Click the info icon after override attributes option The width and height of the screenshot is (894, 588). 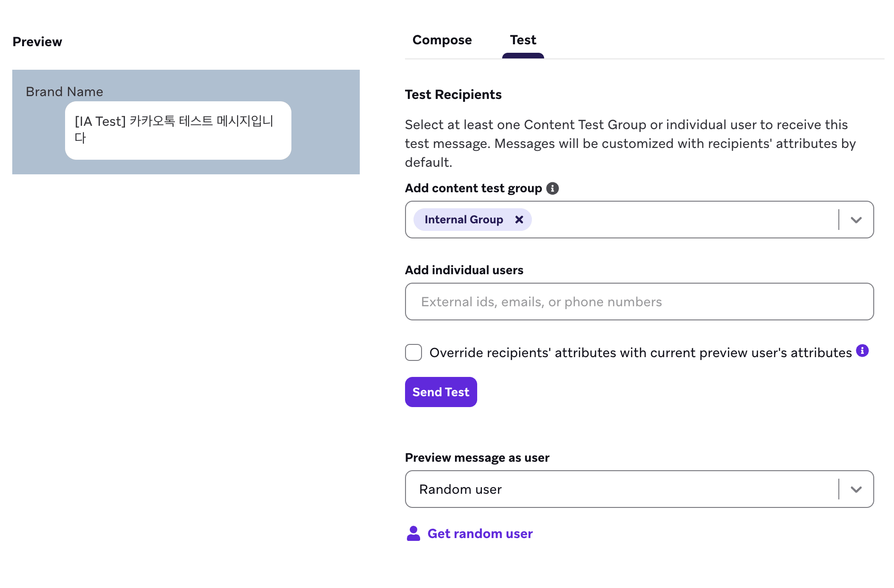click(x=863, y=351)
